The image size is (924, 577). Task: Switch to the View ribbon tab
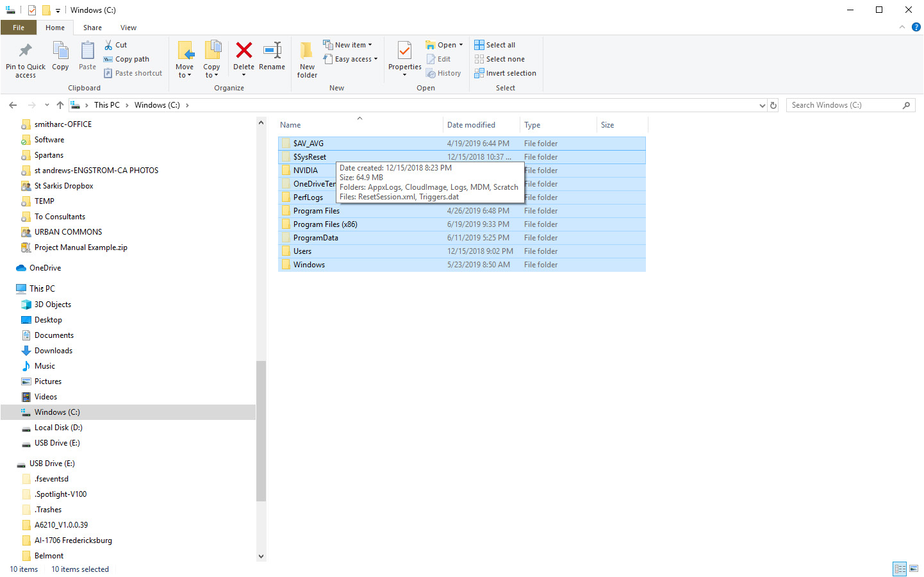[x=128, y=28]
